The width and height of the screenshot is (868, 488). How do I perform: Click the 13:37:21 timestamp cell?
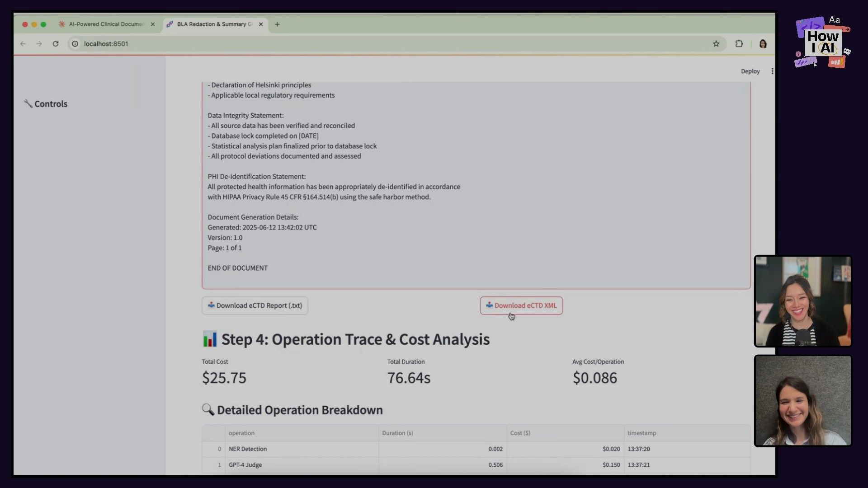click(687, 465)
